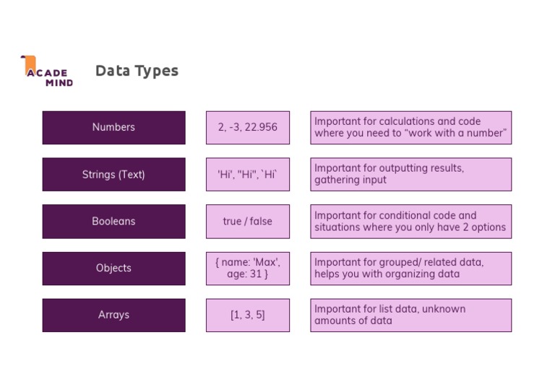Click the 2, -3, 22.956 example box
555x392 pixels.
[x=247, y=127]
